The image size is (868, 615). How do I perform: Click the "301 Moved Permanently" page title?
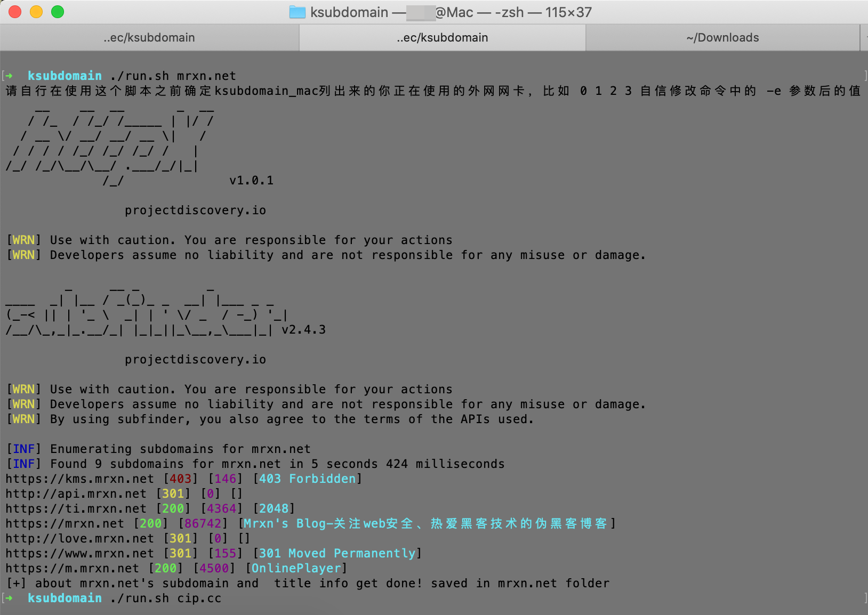(337, 554)
